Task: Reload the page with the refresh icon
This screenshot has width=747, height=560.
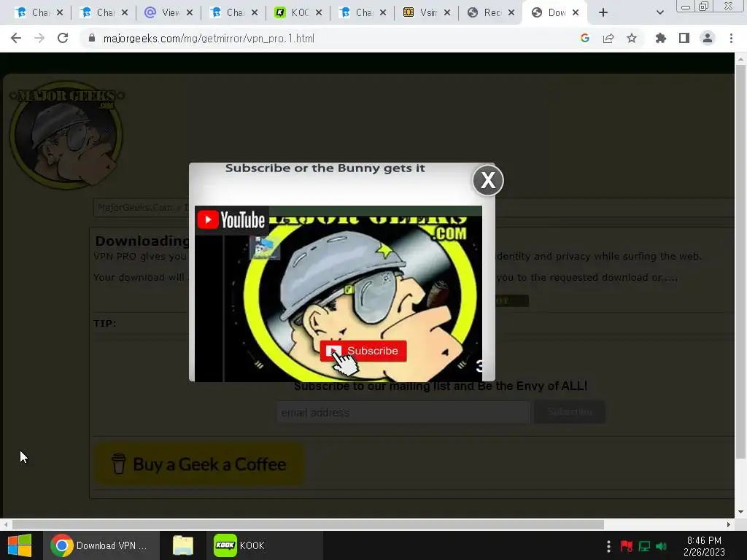Action: pos(63,38)
